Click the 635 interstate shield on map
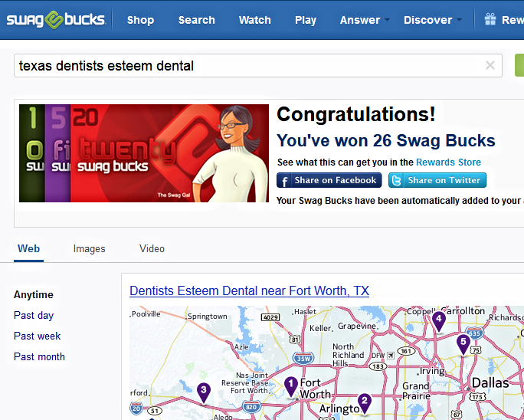This screenshot has width=524, height=420. pos(474,333)
